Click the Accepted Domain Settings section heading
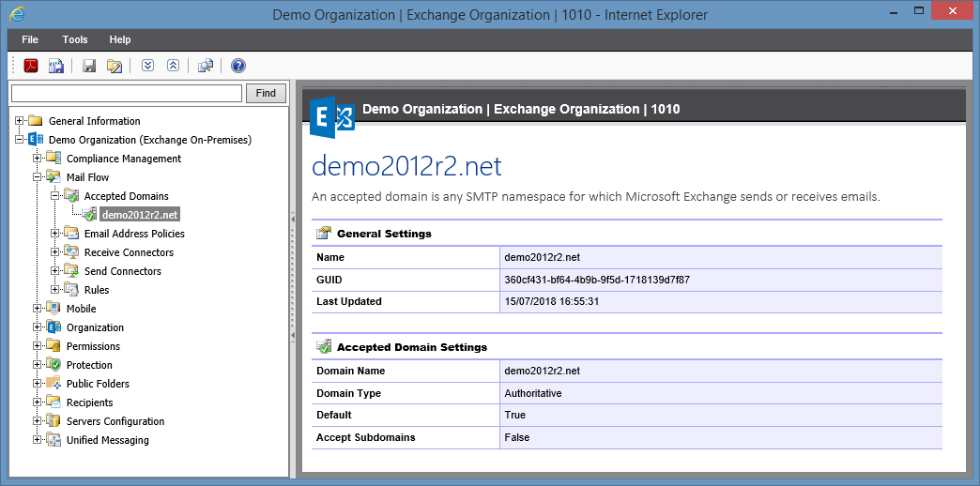The height and width of the screenshot is (486, 980). (412, 347)
